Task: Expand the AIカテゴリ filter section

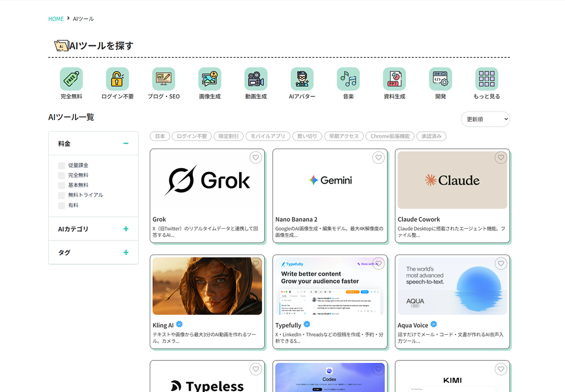Action: tap(126, 229)
